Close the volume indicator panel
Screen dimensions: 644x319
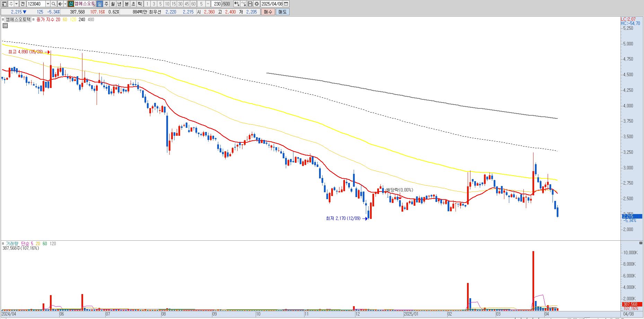pyautogui.click(x=641, y=243)
